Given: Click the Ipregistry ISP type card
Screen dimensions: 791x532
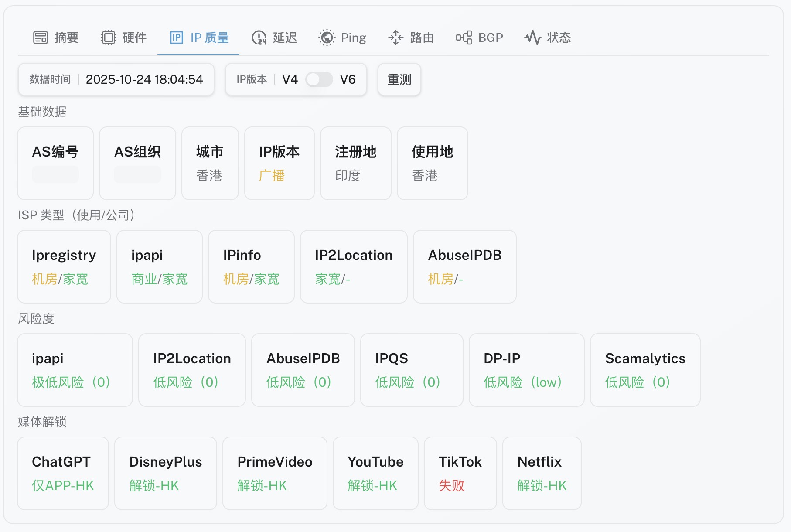Looking at the screenshot, I should (x=64, y=266).
